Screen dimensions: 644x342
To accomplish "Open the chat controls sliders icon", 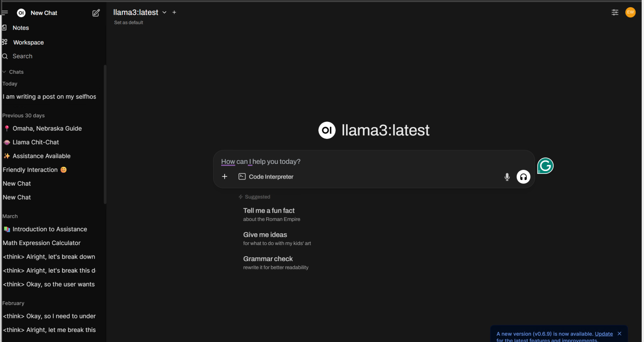I will click(615, 13).
